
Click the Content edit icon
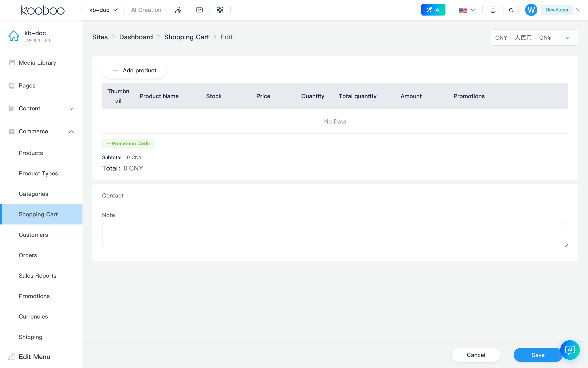[x=12, y=108]
